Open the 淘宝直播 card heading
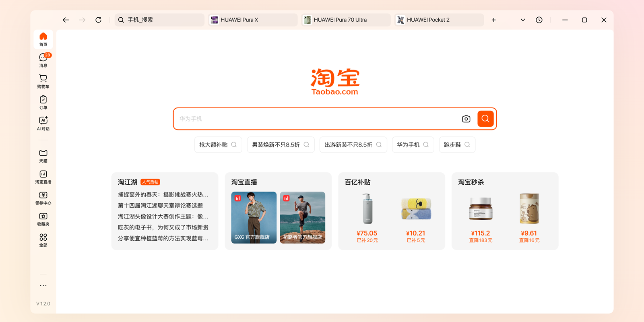Image resolution: width=644 pixels, height=322 pixels. pos(244,182)
